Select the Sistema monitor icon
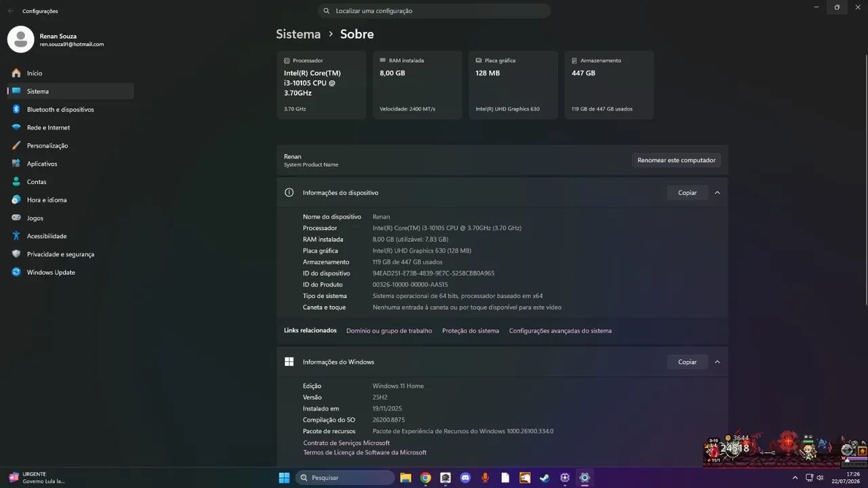Image resolution: width=868 pixels, height=488 pixels. click(16, 91)
